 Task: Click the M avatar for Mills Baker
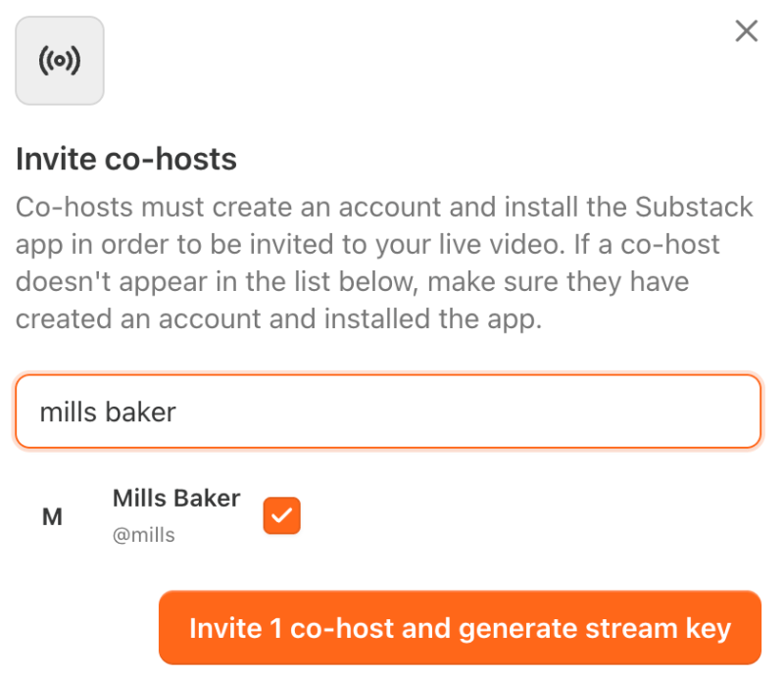coord(52,517)
